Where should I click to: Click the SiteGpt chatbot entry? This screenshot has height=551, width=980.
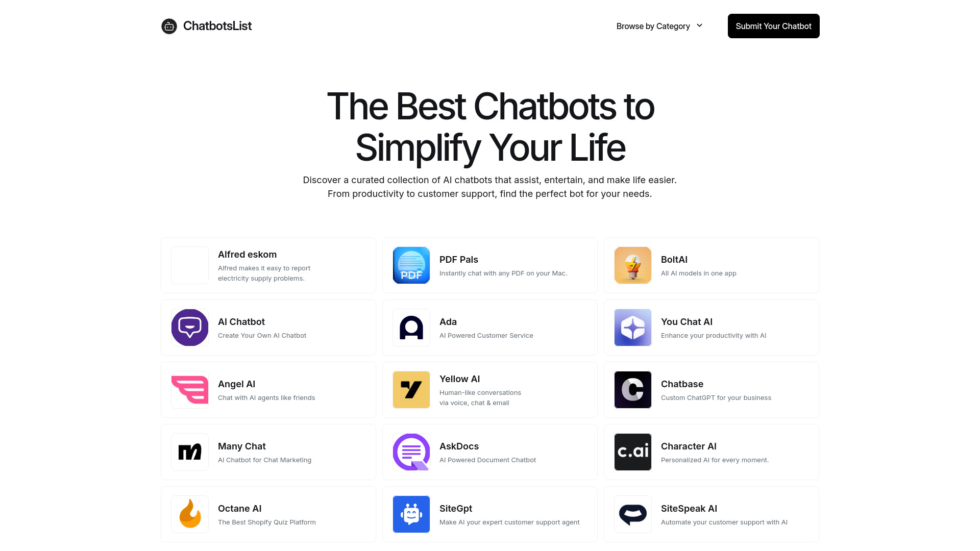tap(489, 514)
